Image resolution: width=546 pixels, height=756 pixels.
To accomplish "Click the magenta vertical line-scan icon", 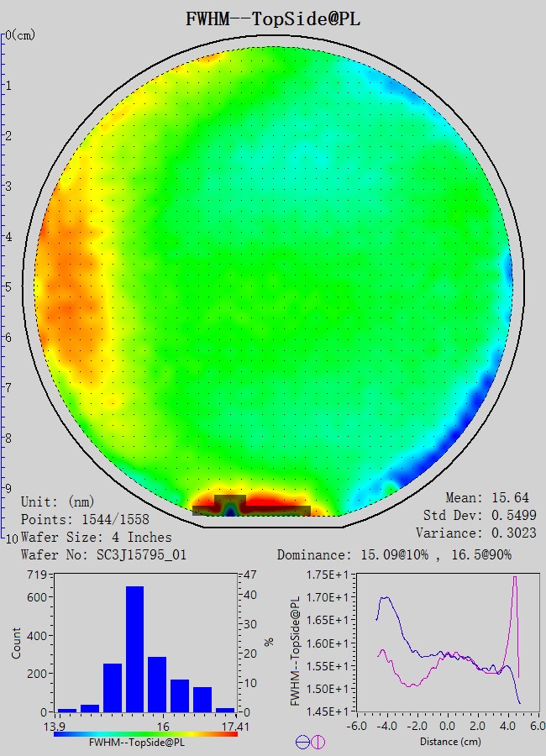I will (318, 742).
